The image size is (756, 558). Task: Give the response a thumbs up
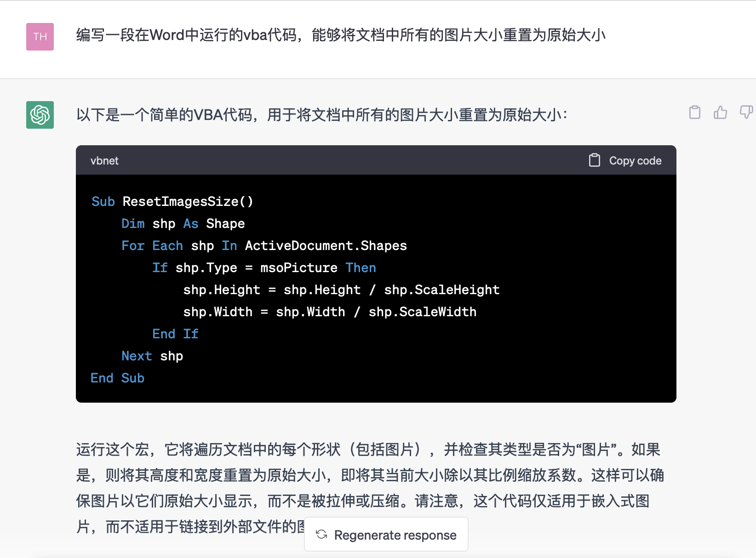tap(720, 113)
